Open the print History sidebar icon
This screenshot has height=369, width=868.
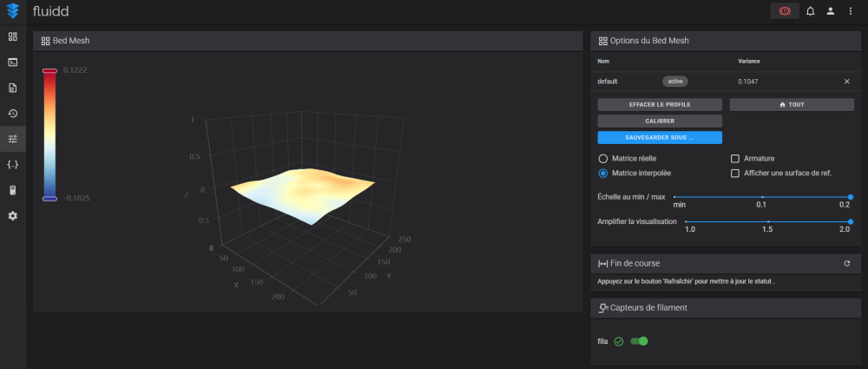click(x=13, y=114)
